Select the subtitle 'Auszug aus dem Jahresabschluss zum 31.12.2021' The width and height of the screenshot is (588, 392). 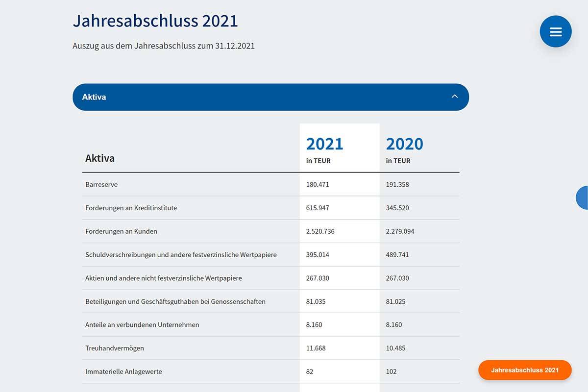coord(164,46)
